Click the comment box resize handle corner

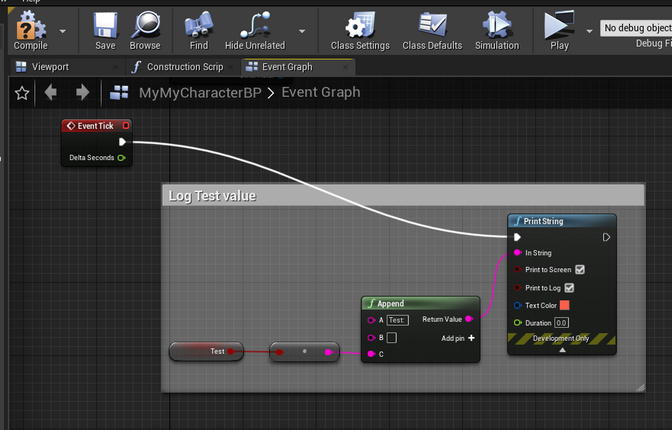coord(640,388)
